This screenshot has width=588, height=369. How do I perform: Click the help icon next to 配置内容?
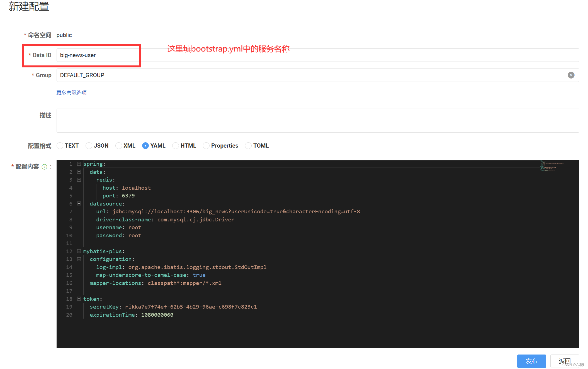44,167
